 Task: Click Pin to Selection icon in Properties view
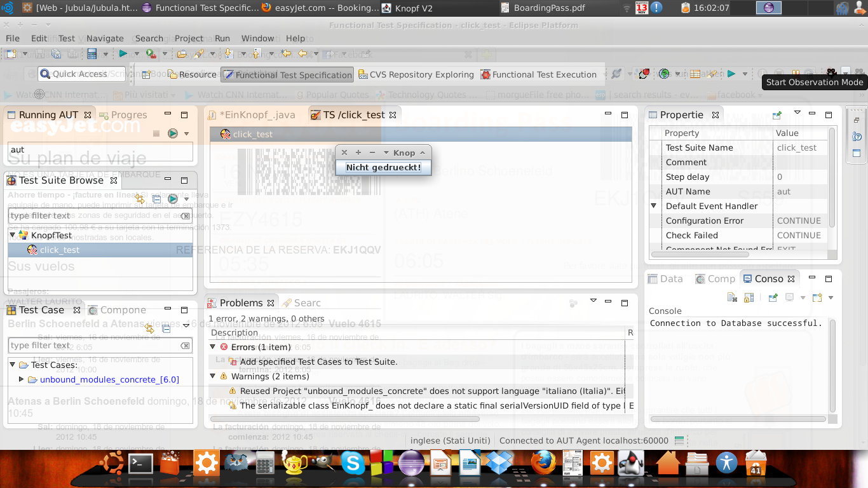coord(776,115)
